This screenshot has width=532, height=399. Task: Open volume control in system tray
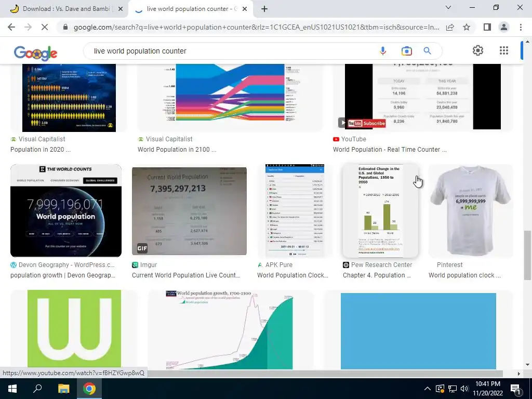(464, 389)
